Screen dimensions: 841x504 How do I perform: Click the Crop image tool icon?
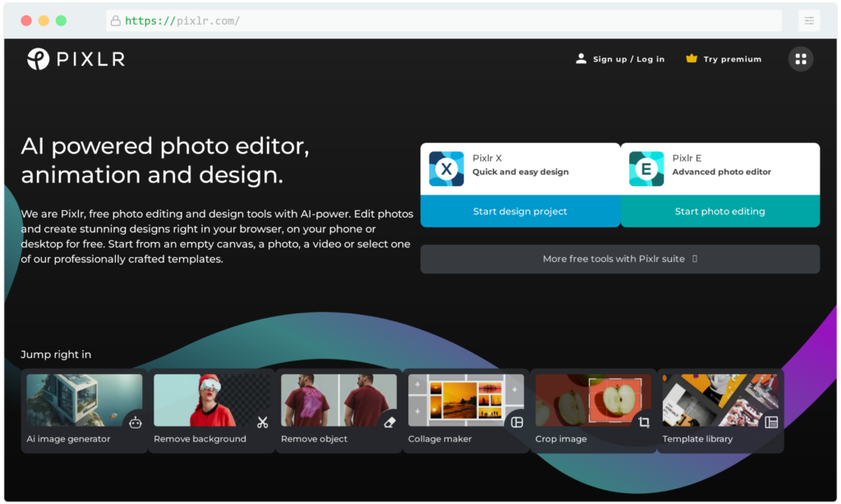644,423
